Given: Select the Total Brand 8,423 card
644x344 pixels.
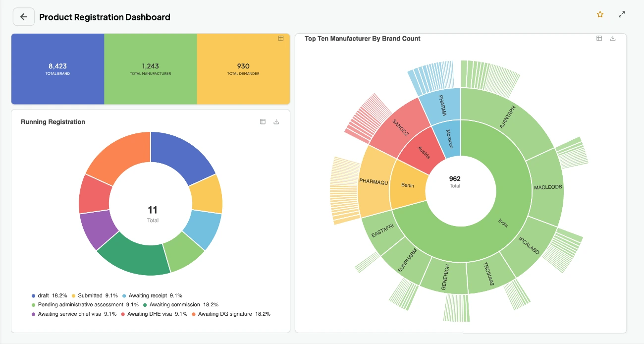Looking at the screenshot, I should (x=57, y=69).
